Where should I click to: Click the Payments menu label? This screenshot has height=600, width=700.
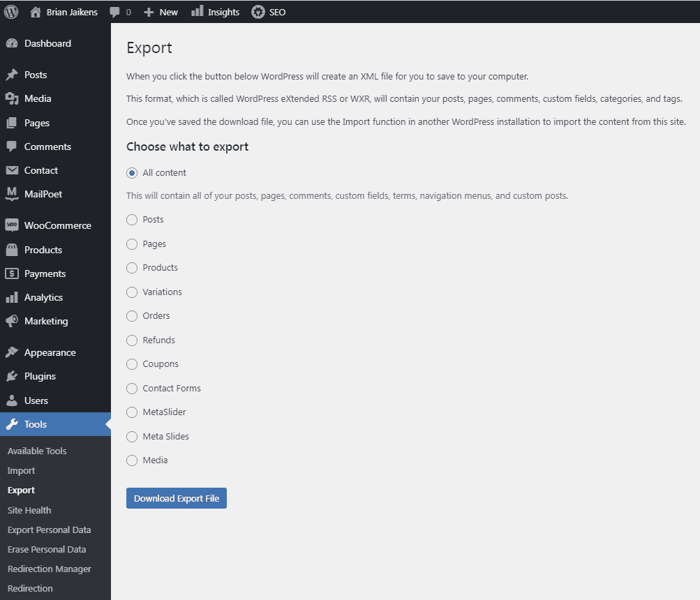coord(45,273)
